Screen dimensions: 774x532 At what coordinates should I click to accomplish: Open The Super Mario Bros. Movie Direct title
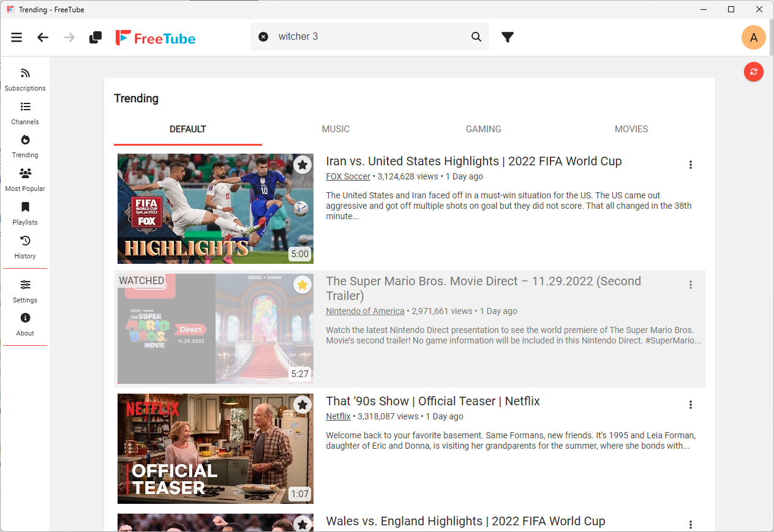pos(484,288)
